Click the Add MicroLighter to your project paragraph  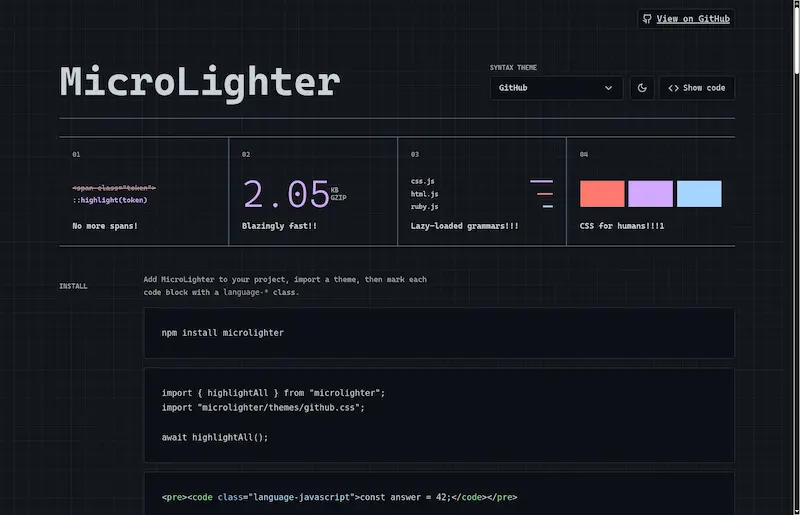285,286
